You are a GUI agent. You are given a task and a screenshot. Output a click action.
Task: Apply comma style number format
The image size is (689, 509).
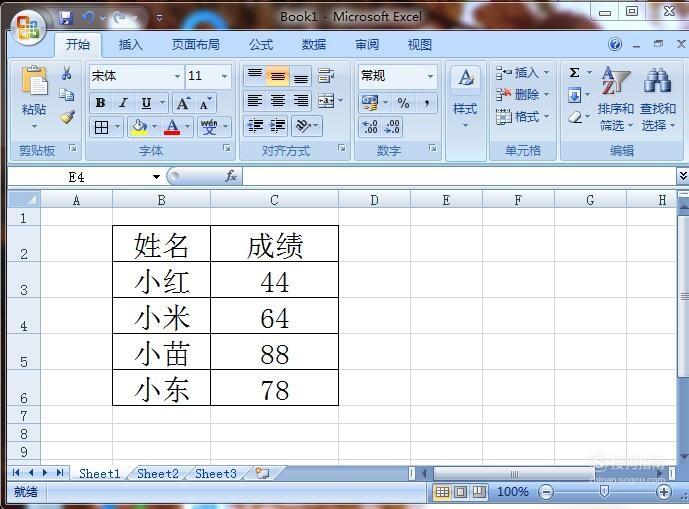pos(426,103)
